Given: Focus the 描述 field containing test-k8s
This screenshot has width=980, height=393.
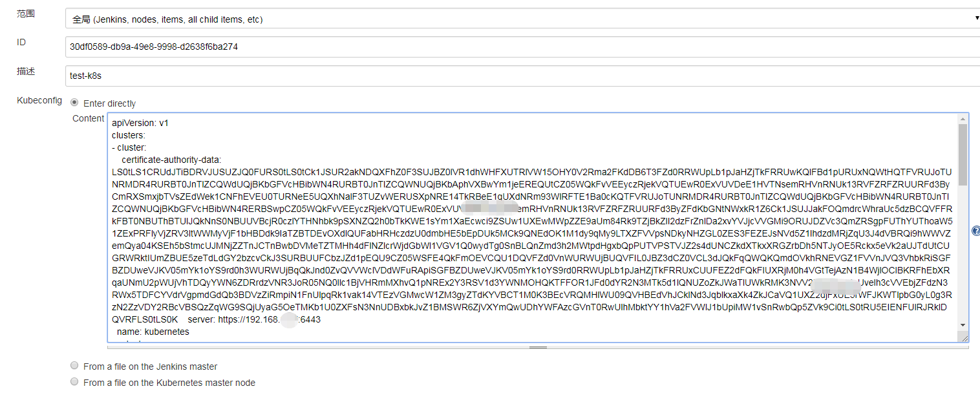Looking at the screenshot, I should (x=523, y=75).
